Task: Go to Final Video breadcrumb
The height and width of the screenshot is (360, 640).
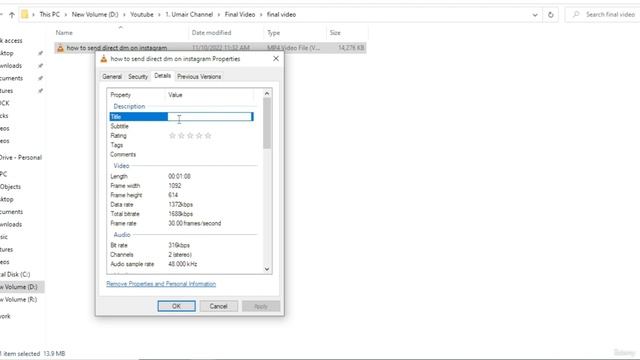Action: tap(240, 14)
